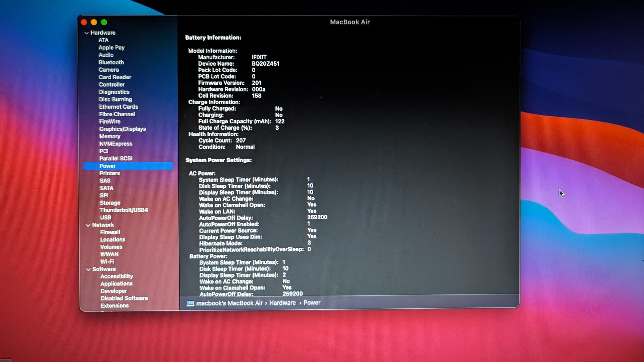
Task: Open the NVMExpress entry
Action: pos(116,144)
